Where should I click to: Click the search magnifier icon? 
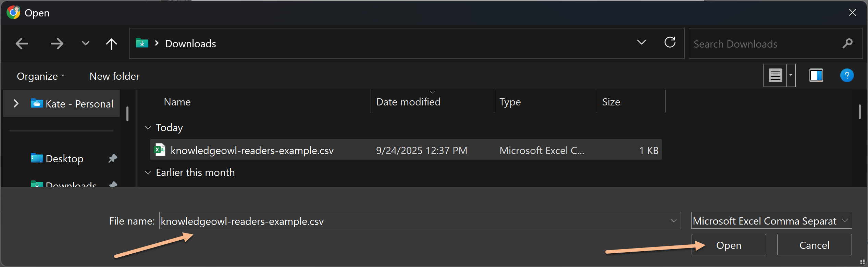tap(847, 43)
